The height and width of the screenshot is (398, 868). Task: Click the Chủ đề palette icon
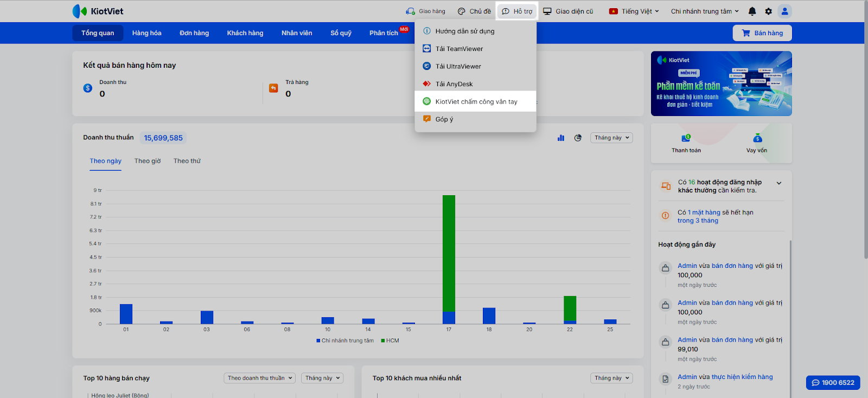(462, 11)
